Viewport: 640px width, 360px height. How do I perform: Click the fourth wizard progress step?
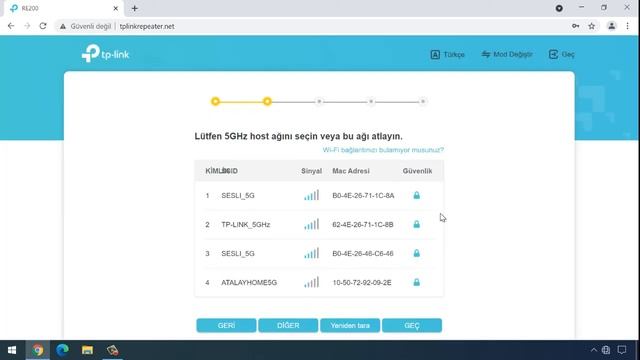pyautogui.click(x=371, y=101)
